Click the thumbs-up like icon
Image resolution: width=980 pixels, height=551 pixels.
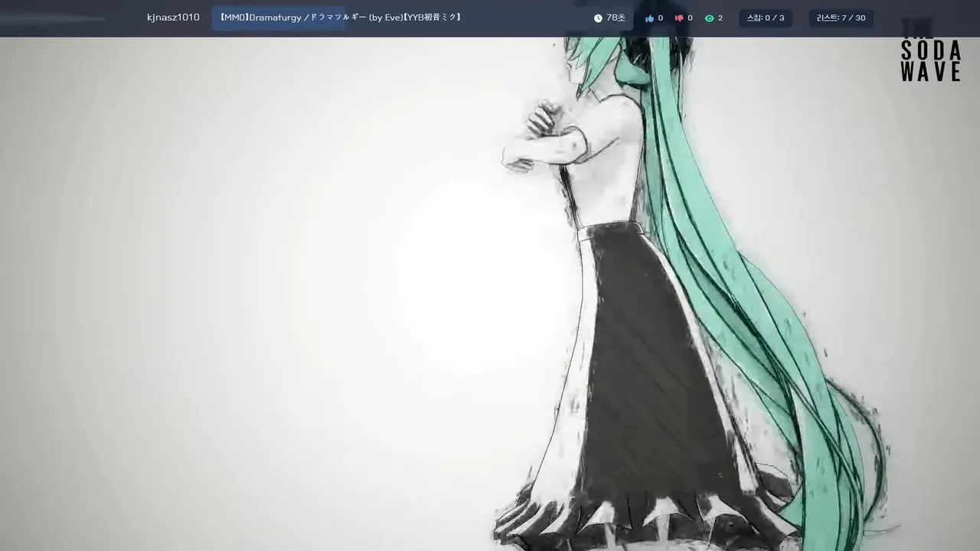coord(649,18)
